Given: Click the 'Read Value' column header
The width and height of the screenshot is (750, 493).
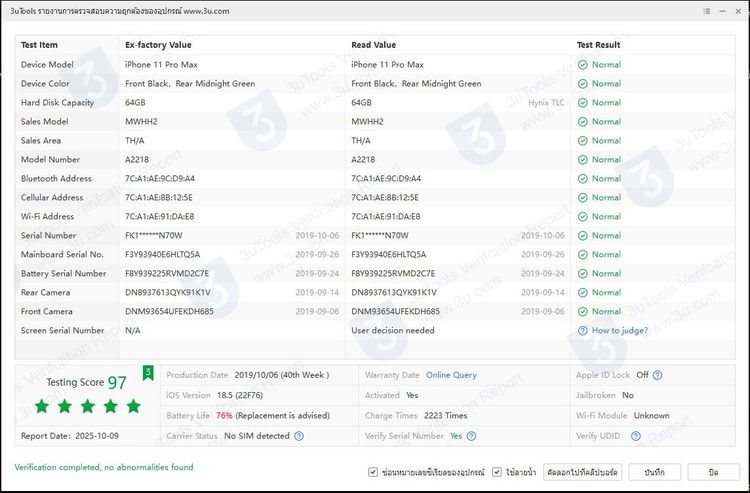Looking at the screenshot, I should tap(374, 45).
